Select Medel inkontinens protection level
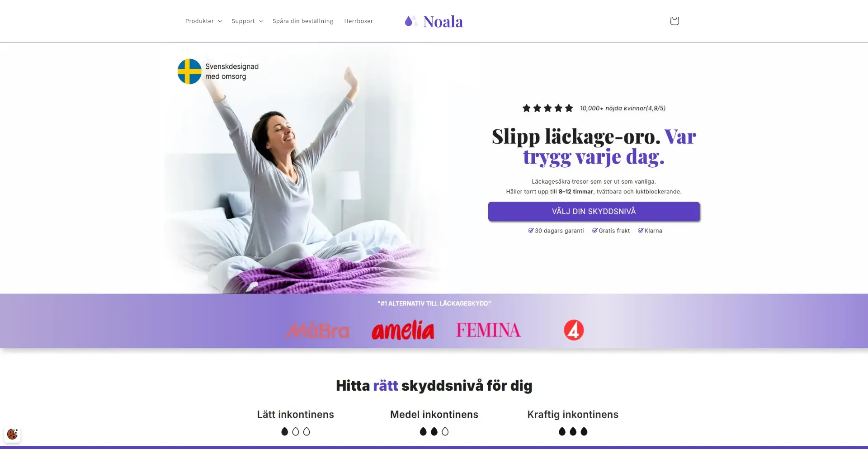The width and height of the screenshot is (868, 449). tap(434, 415)
